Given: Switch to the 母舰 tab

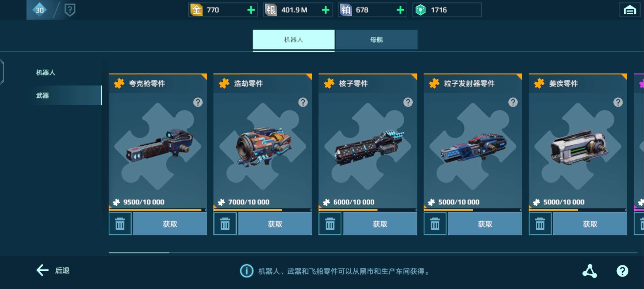Looking at the screenshot, I should 376,40.
